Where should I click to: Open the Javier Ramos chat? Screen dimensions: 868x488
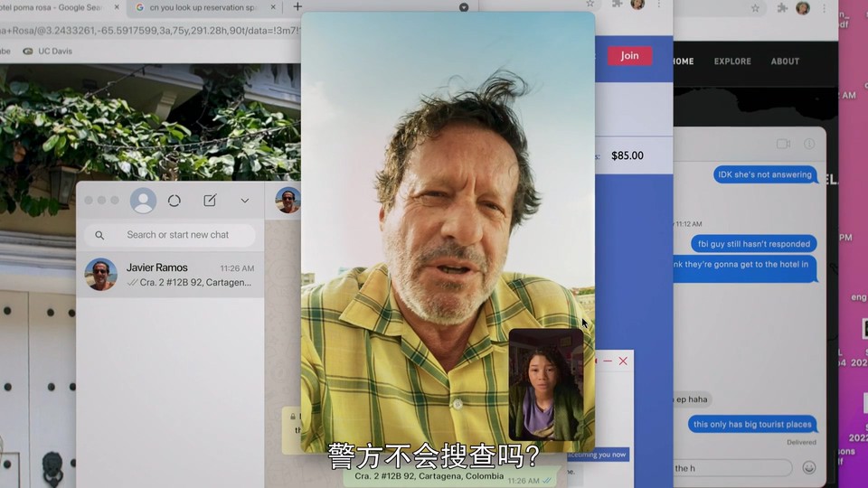(x=170, y=275)
